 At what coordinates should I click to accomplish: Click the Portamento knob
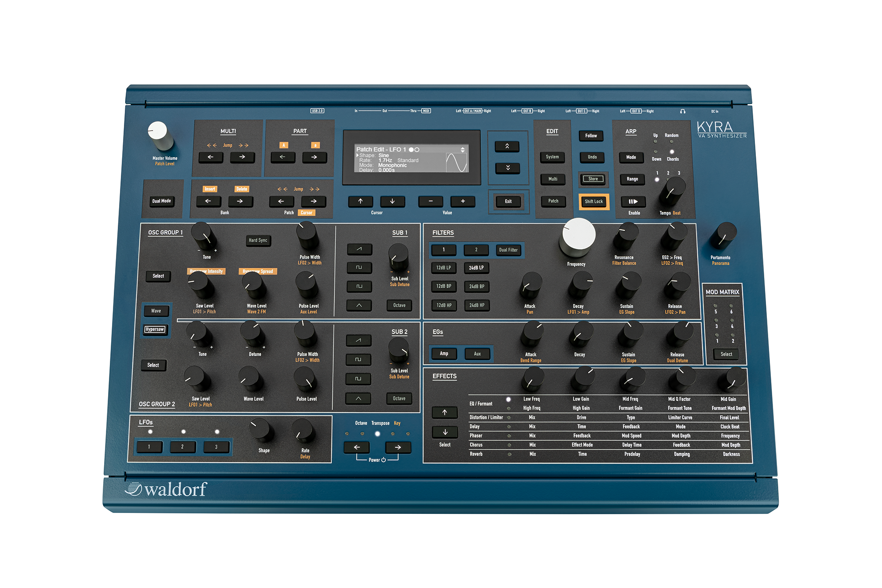(x=723, y=236)
